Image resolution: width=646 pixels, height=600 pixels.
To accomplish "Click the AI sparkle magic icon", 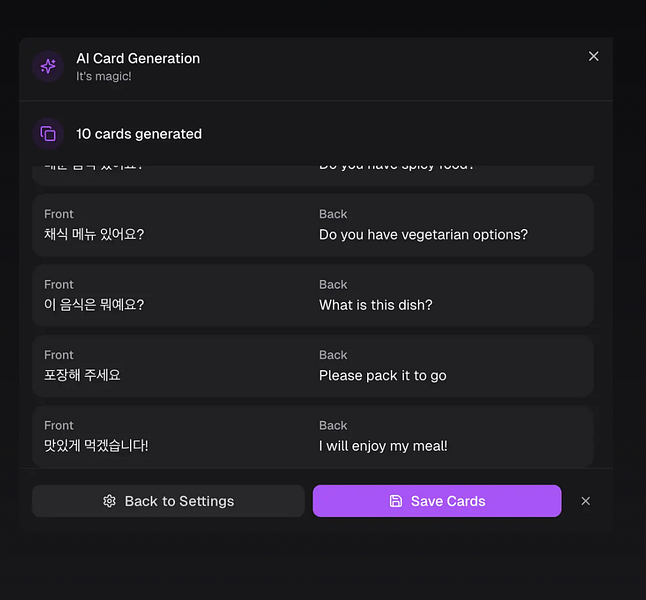I will (x=48, y=67).
